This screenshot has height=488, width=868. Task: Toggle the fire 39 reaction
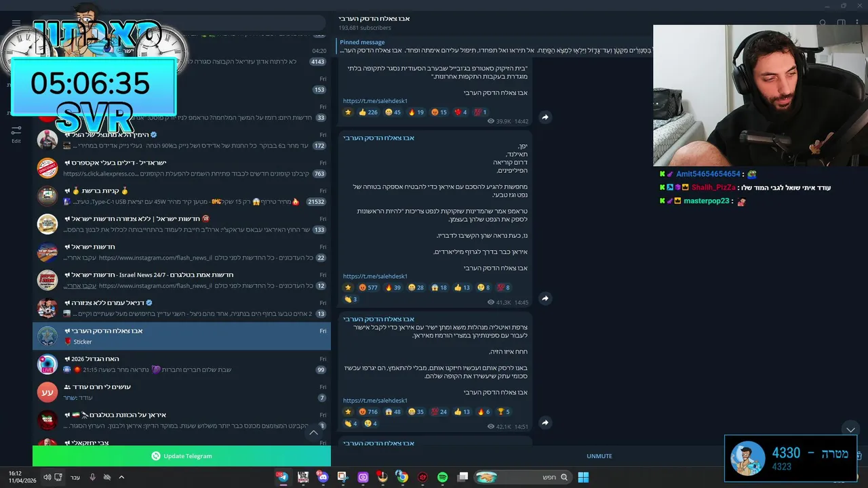tap(394, 287)
